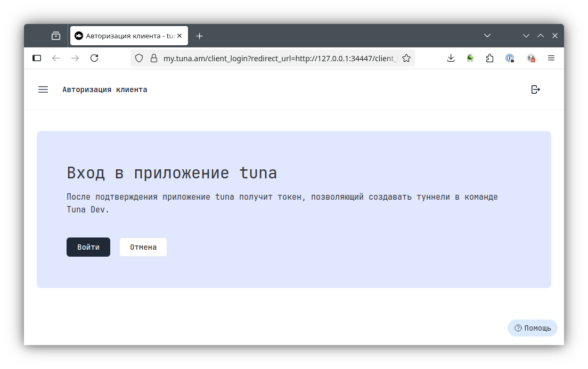Expand the list all tabs dropdown
This screenshot has height=369, width=588.
pyautogui.click(x=487, y=36)
